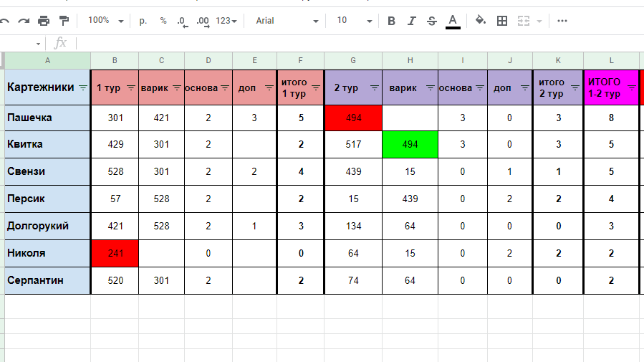Select cell 520 in Серпантин row
The width and height of the screenshot is (644, 362).
(115, 280)
